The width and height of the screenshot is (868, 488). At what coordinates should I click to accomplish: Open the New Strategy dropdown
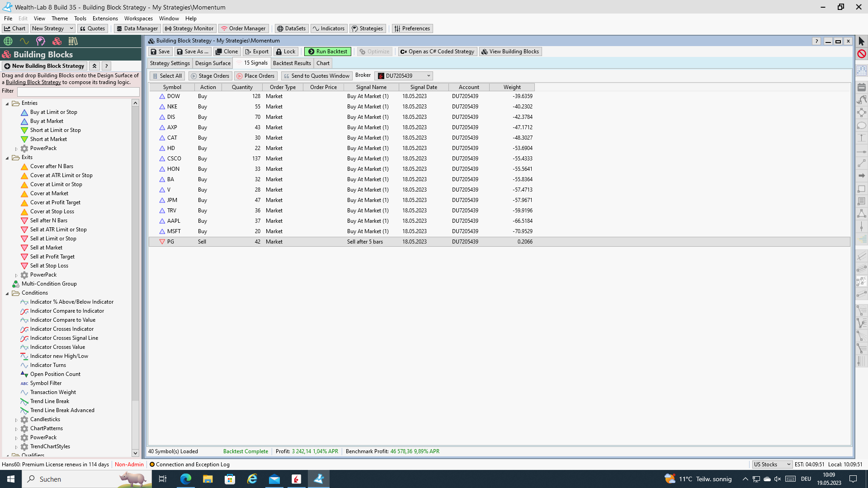pyautogui.click(x=52, y=28)
